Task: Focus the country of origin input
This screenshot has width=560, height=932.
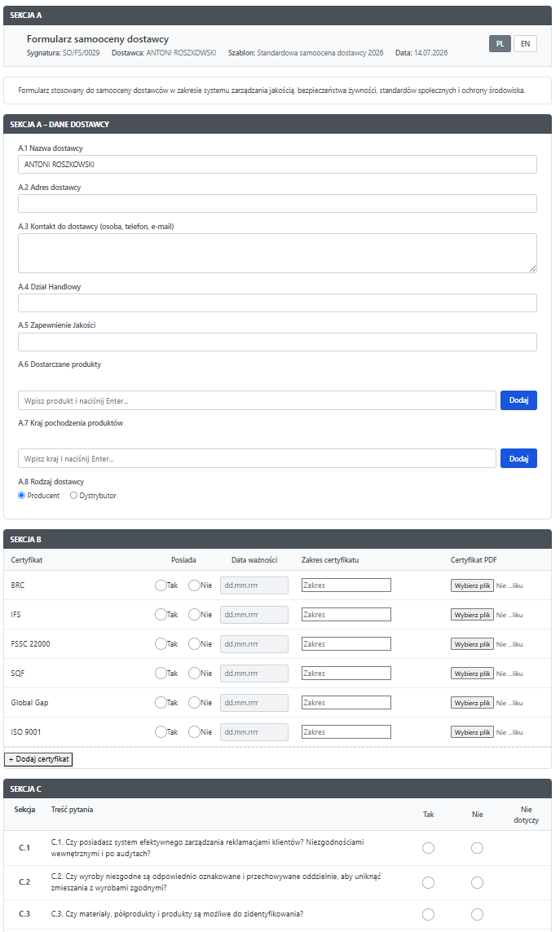Action: 257,459
